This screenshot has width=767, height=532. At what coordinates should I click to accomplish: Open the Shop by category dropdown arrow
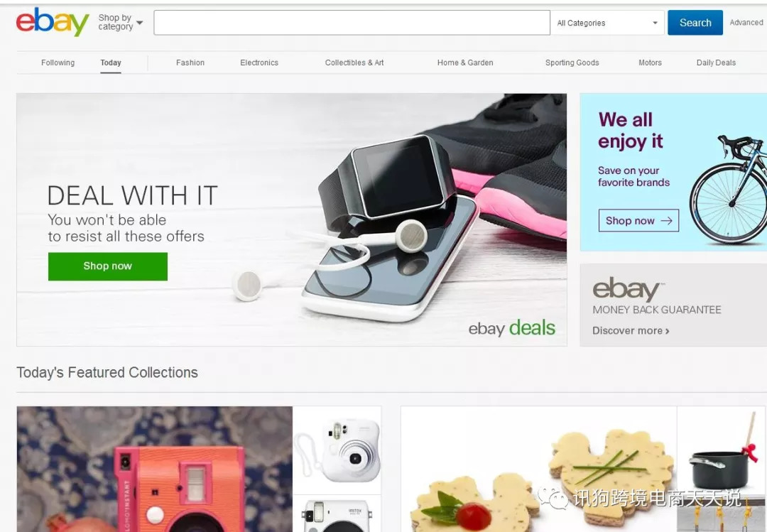[139, 23]
